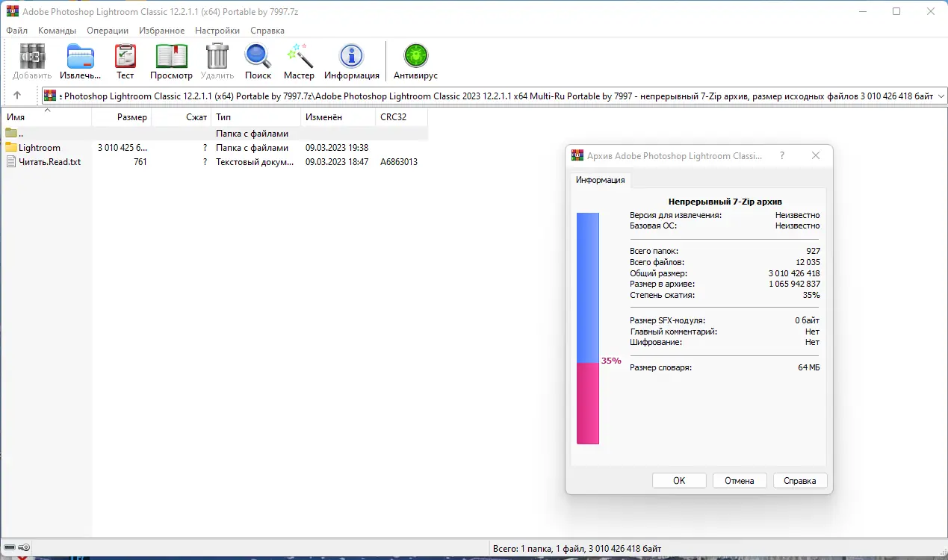Click the WinRAR icon in address bar
This screenshot has width=948, height=560.
coord(50,96)
